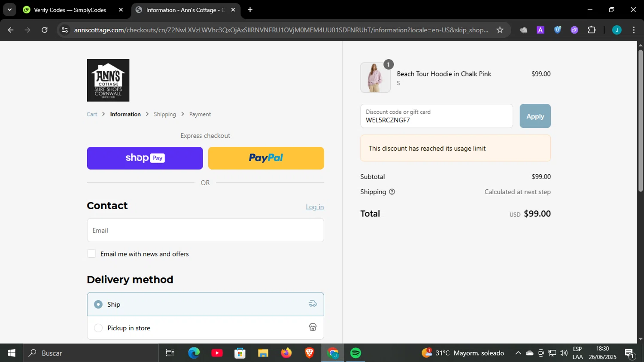Screen dimensions: 644x362
Task: Click the 'Beach Tour Hoodie in Chalk Pink' text
Action: pyautogui.click(x=444, y=74)
